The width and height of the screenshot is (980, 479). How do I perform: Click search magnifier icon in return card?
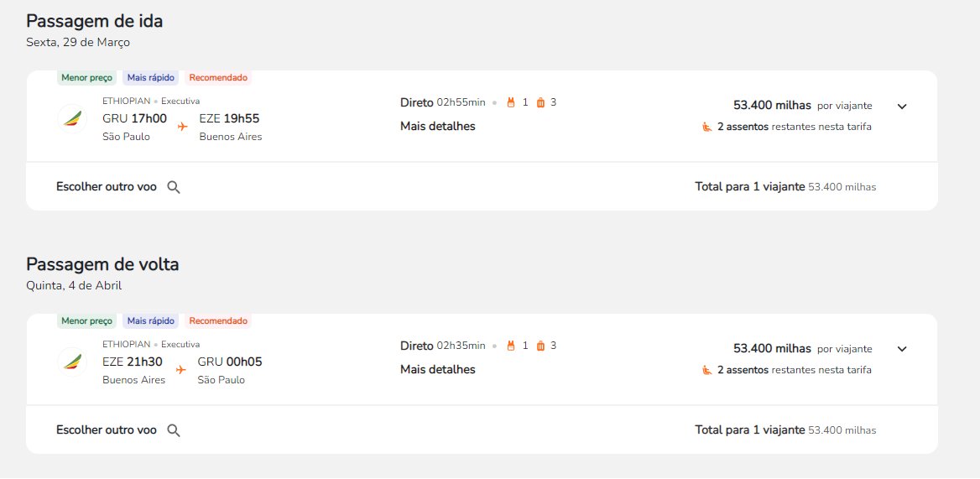point(174,430)
